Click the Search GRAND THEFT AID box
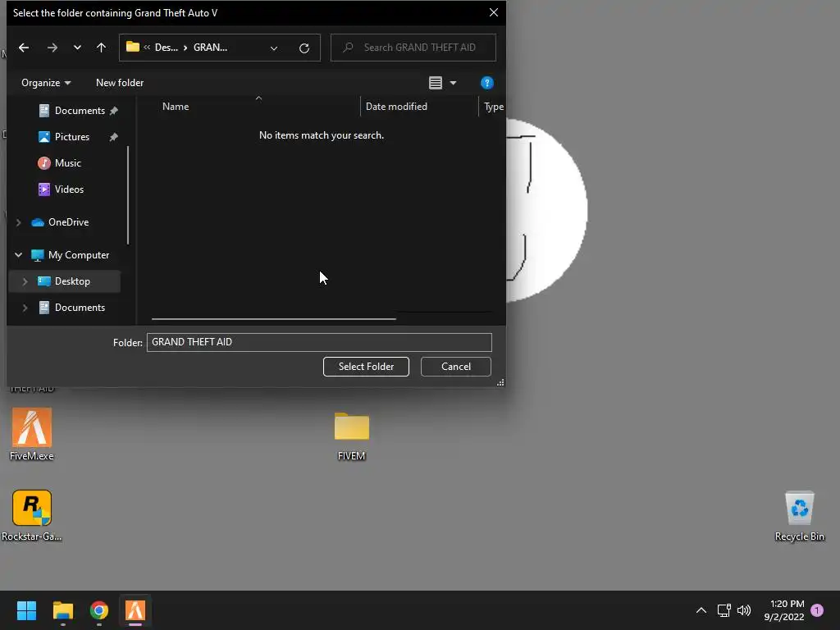840x630 pixels. pos(413,48)
